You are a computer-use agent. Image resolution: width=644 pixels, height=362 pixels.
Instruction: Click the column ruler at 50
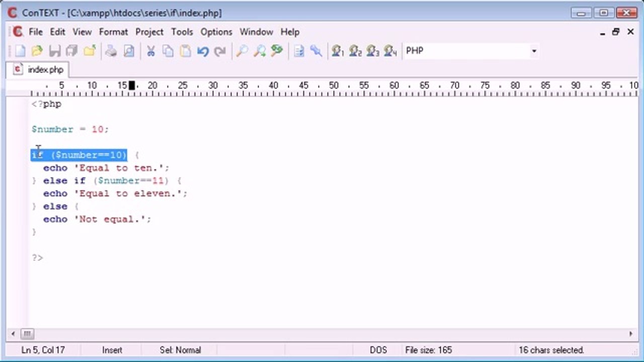pos(334,86)
